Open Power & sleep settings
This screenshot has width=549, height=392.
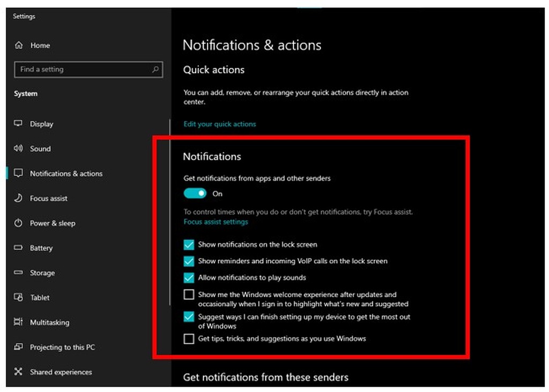53,223
